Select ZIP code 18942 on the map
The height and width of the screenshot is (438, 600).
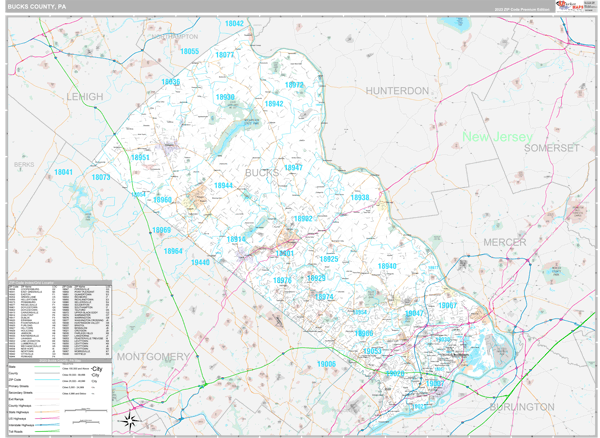point(274,104)
